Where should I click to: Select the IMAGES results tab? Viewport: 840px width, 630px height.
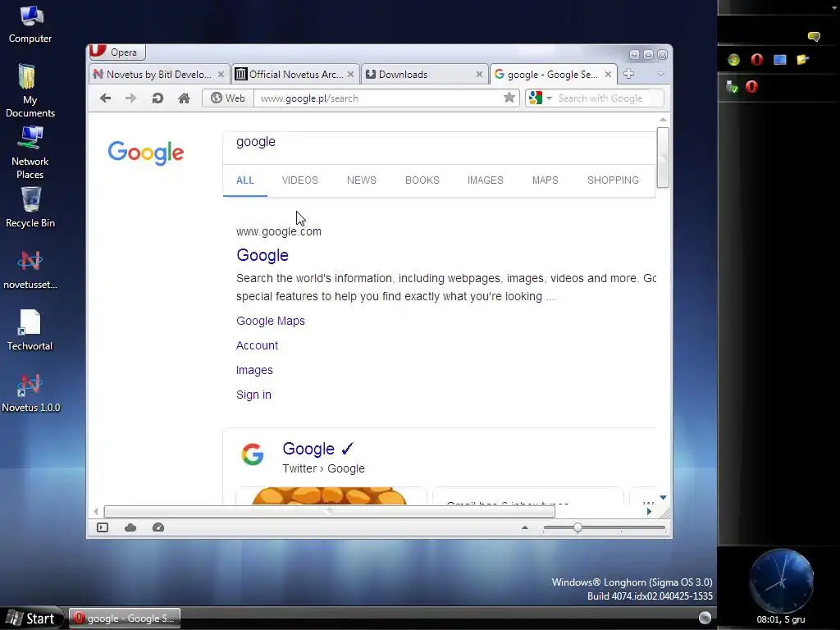486,180
